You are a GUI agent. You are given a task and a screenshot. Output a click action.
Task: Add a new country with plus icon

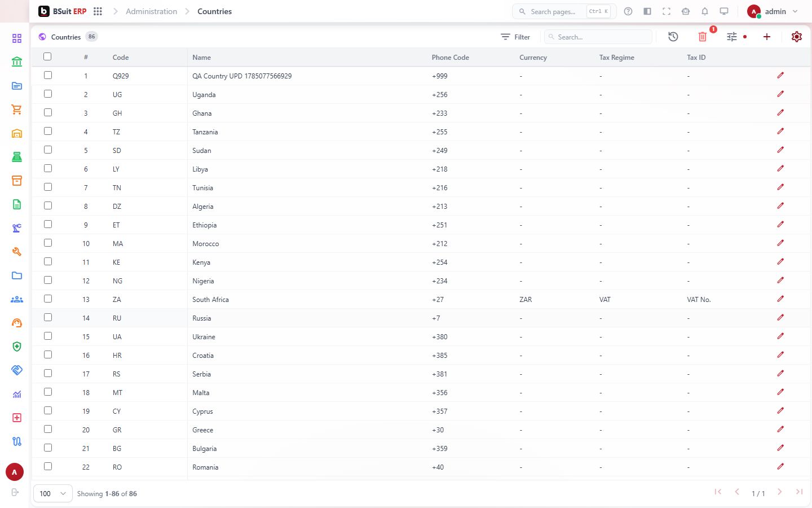tap(766, 37)
